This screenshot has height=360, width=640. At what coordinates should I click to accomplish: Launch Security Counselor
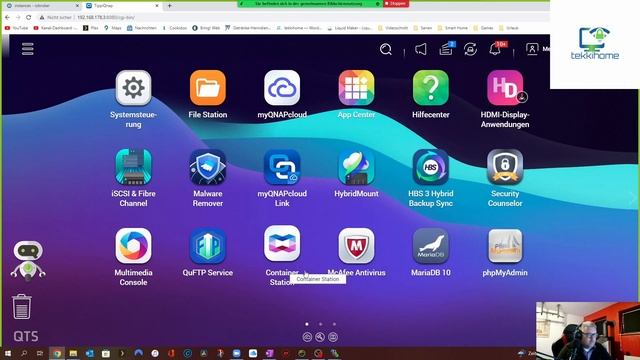tap(505, 167)
